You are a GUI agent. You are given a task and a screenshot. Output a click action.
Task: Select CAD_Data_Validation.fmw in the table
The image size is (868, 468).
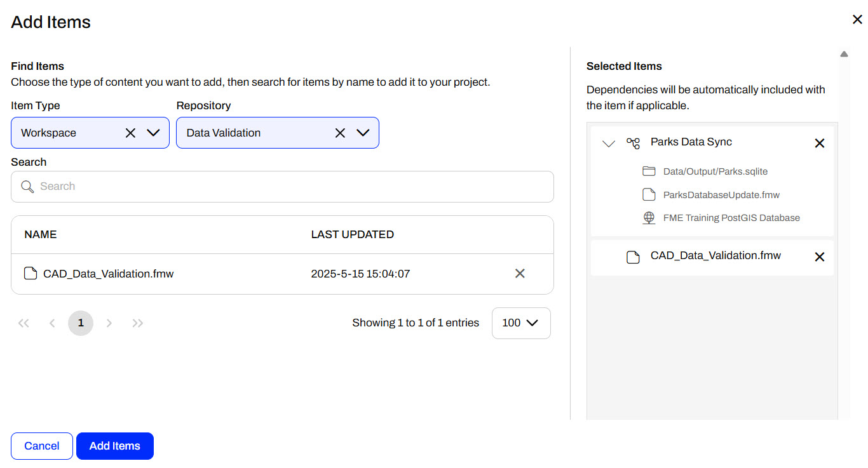pos(109,274)
